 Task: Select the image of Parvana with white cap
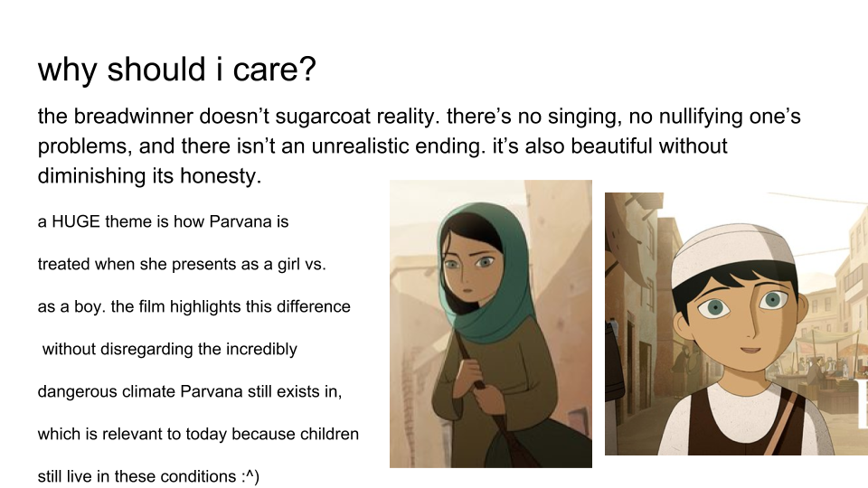(736, 324)
